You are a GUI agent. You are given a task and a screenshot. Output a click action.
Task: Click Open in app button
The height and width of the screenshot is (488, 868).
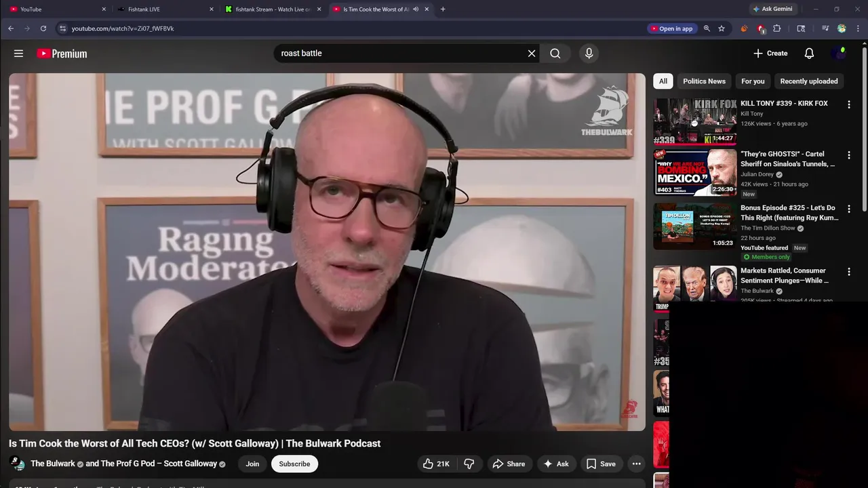click(x=672, y=28)
